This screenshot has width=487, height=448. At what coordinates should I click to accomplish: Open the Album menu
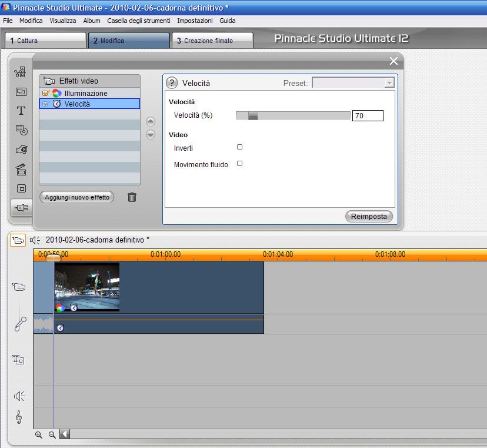pos(92,21)
